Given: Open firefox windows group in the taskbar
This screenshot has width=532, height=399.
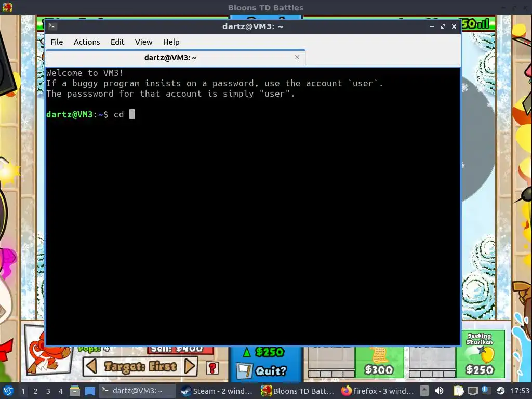Looking at the screenshot, I should point(378,391).
